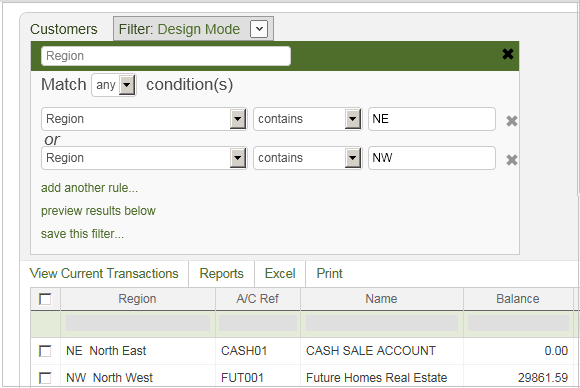The width and height of the screenshot is (580, 388).
Task: Click the Print option
Action: (x=329, y=273)
